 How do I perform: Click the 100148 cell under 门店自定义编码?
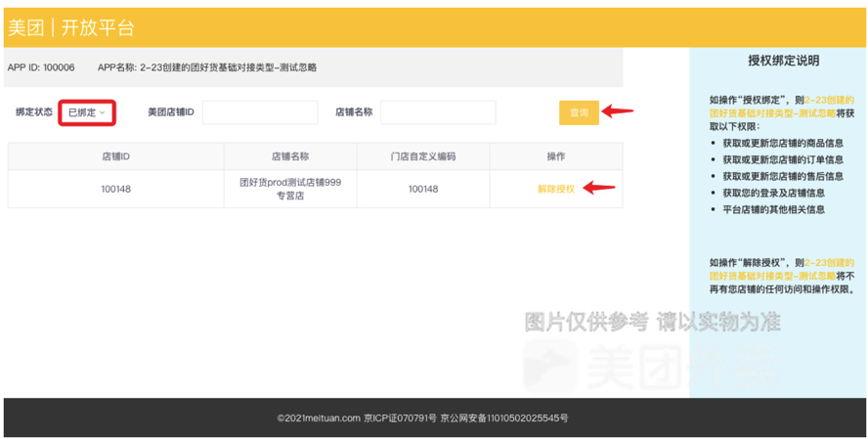click(423, 189)
